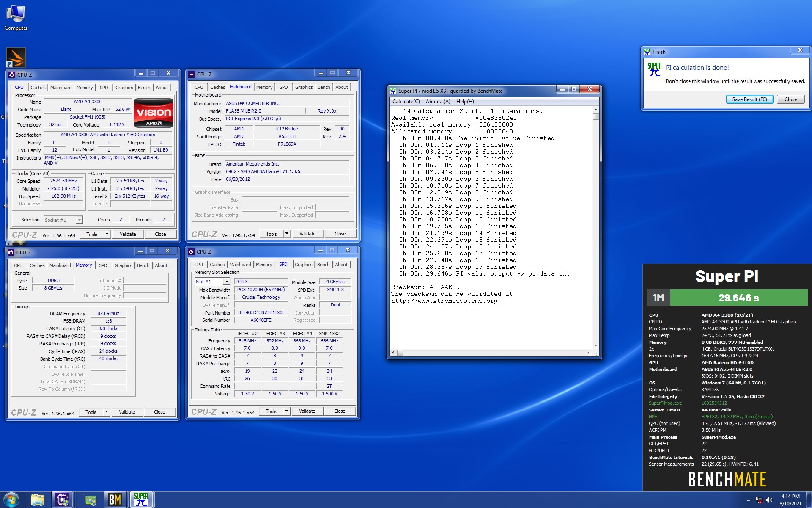Open the Help menu in Super PI
Screen dimensions: 812x508
[465, 102]
